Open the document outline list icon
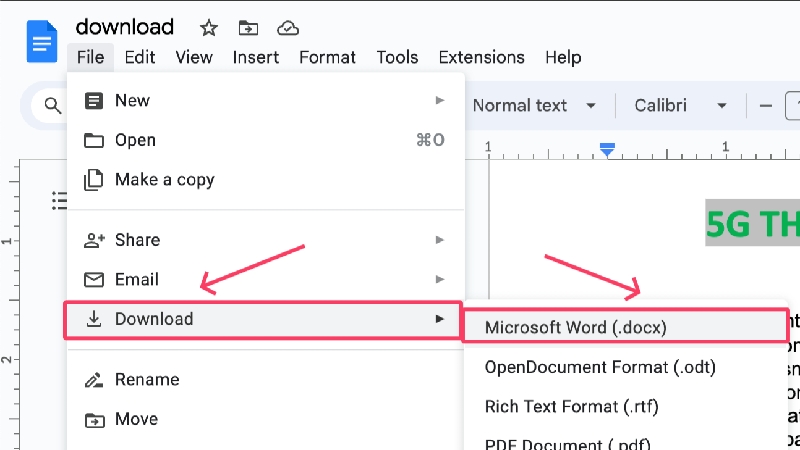800x450 pixels. click(x=59, y=201)
